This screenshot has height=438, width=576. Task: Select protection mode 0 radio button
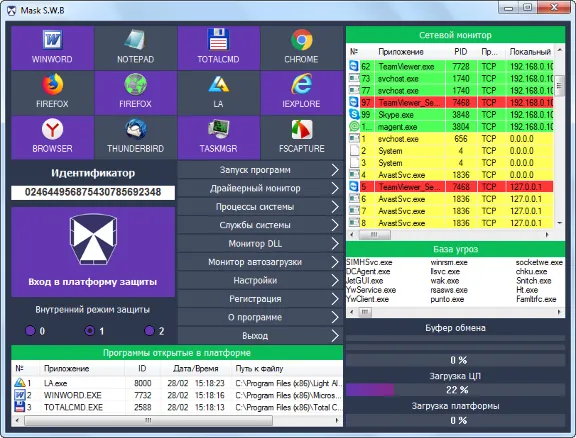click(x=30, y=331)
